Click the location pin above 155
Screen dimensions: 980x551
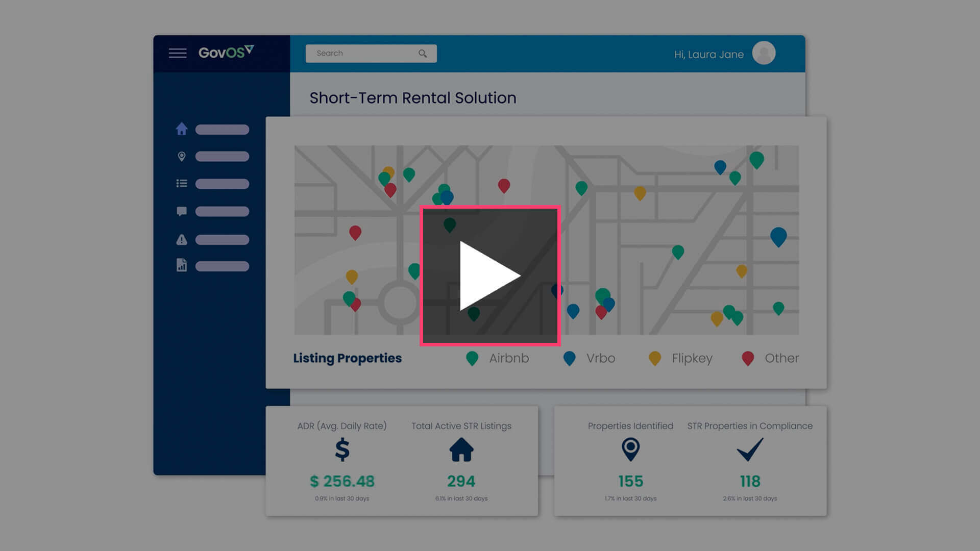tap(631, 450)
